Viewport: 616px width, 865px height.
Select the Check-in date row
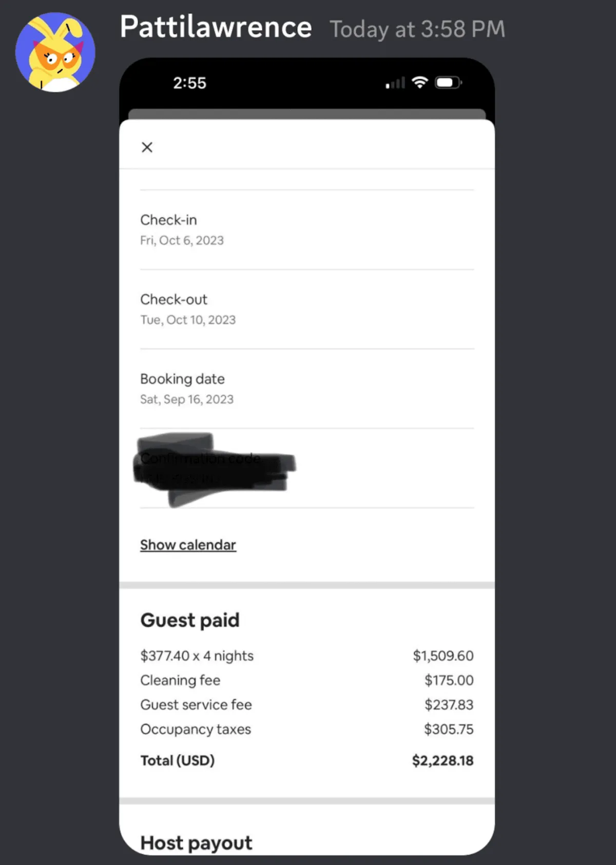307,230
